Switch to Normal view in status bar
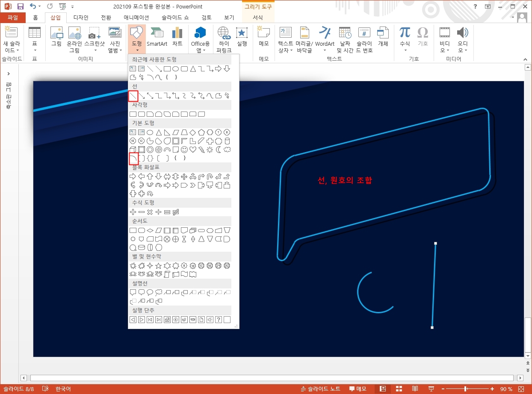 coord(383,389)
